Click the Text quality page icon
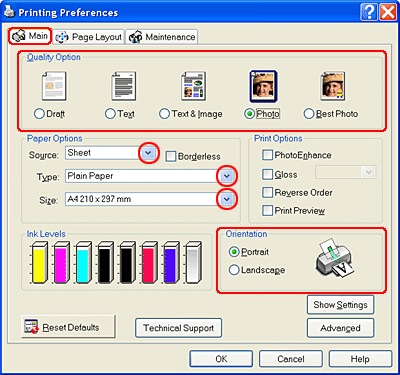 pyautogui.click(x=124, y=86)
